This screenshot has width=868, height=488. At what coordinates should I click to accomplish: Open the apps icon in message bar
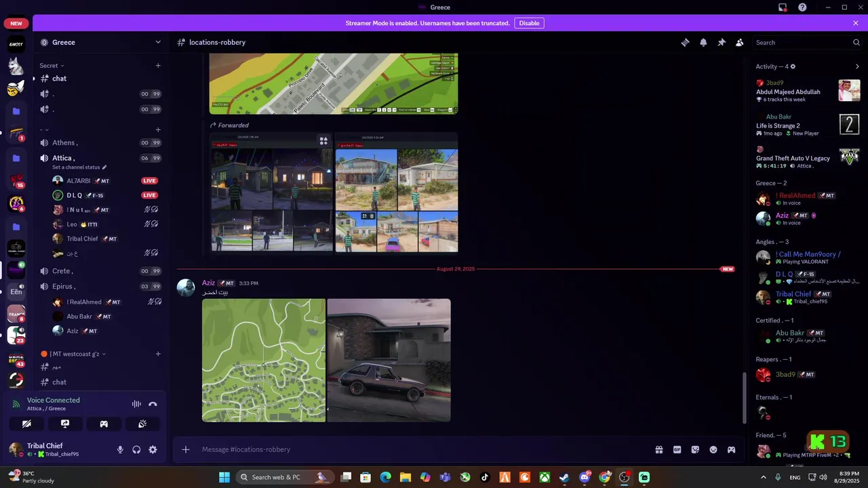pos(732,449)
